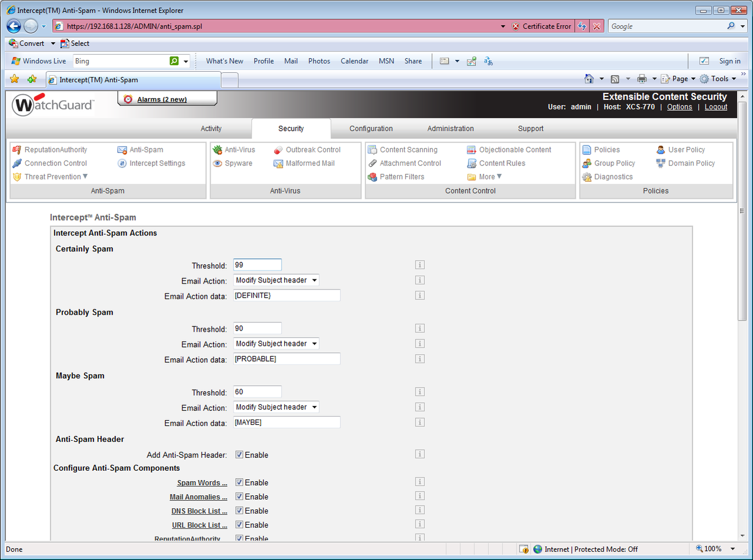Click the Anti-Virus bug icon
This screenshot has width=753, height=560.
click(x=217, y=150)
